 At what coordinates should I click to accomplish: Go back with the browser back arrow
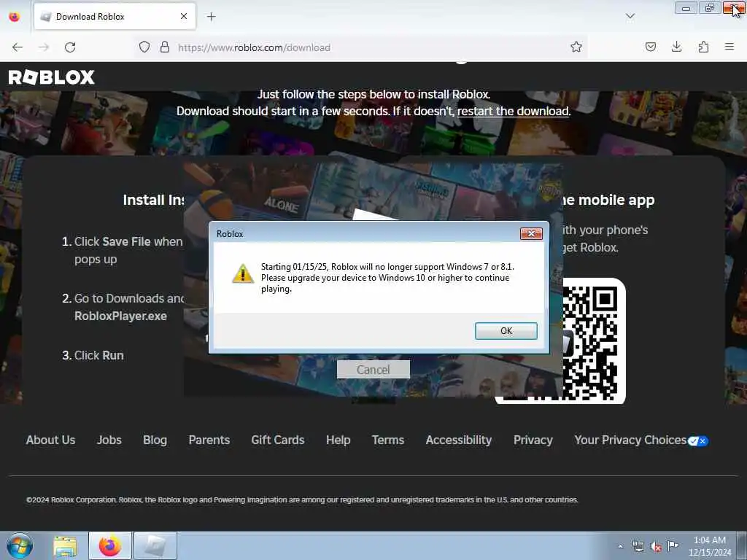tap(18, 47)
